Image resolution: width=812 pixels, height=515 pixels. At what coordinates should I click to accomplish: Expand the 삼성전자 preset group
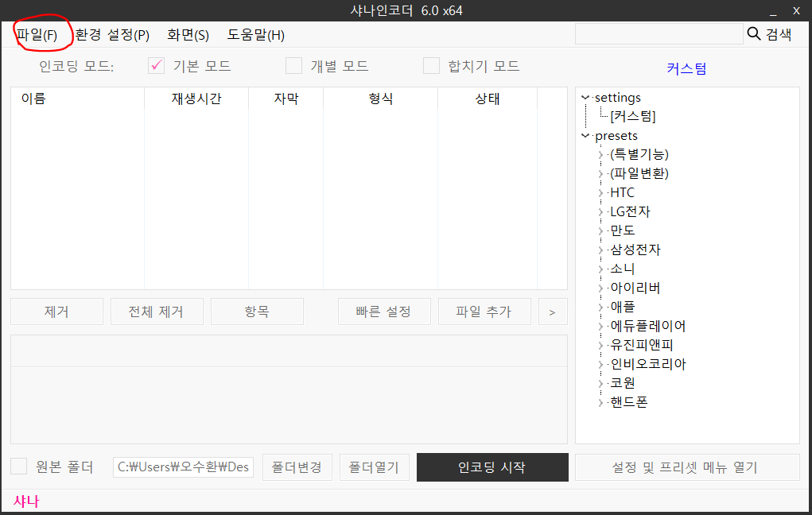[600, 249]
